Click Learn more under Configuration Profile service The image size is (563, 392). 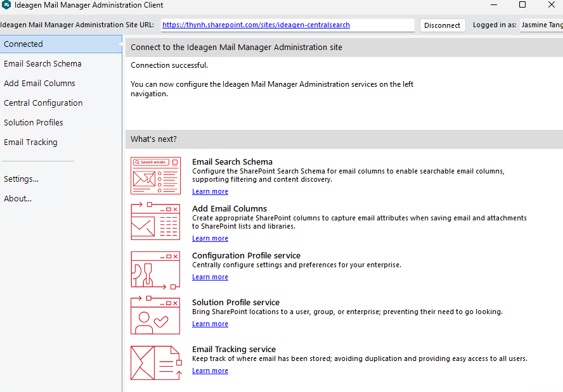coord(210,277)
